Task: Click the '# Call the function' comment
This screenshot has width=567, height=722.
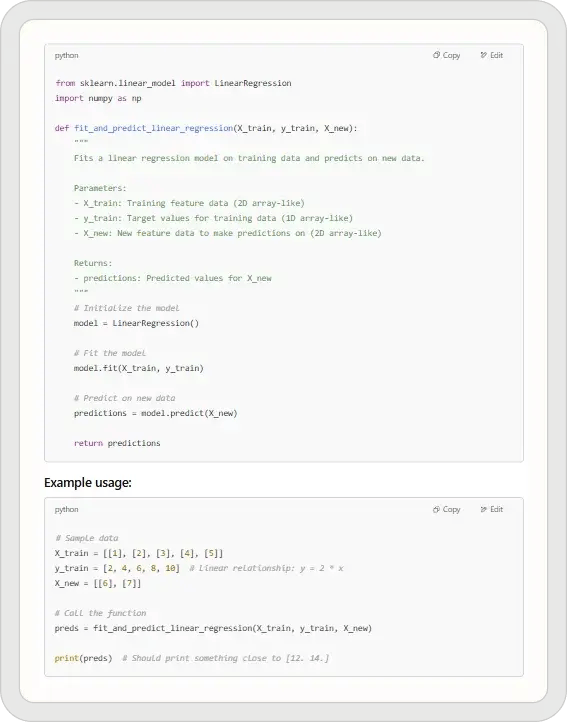Action: tap(100, 613)
